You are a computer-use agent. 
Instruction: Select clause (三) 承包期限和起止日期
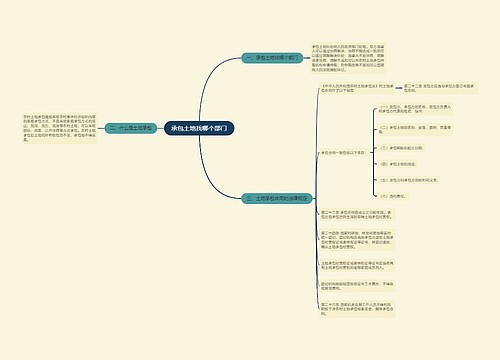click(401, 148)
